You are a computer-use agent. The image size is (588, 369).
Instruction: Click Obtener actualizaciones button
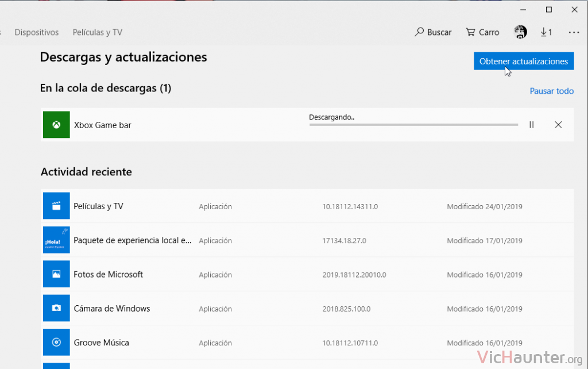[x=524, y=61]
